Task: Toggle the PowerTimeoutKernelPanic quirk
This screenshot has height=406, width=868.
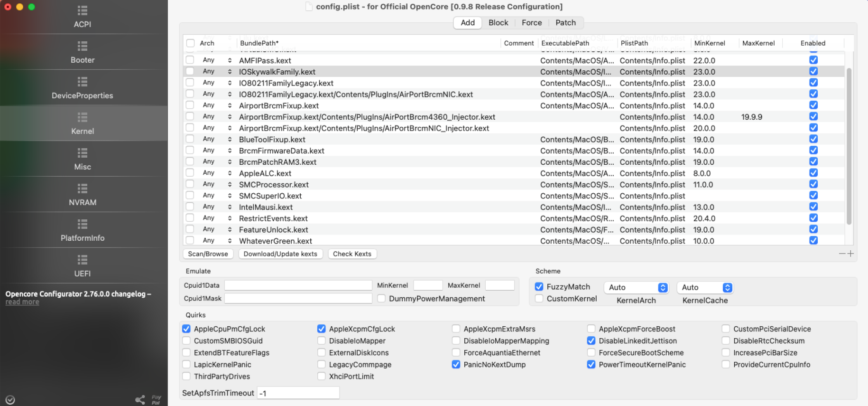Action: [591, 364]
